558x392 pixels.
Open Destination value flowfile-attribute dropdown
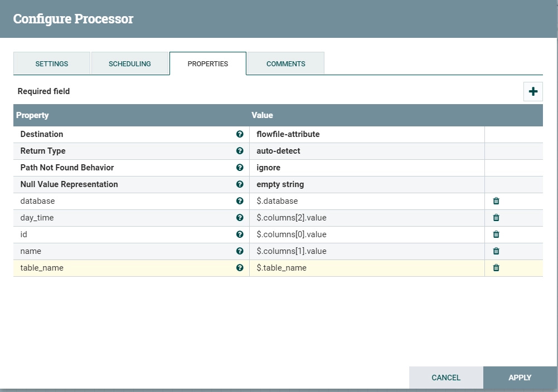pyautogui.click(x=367, y=134)
